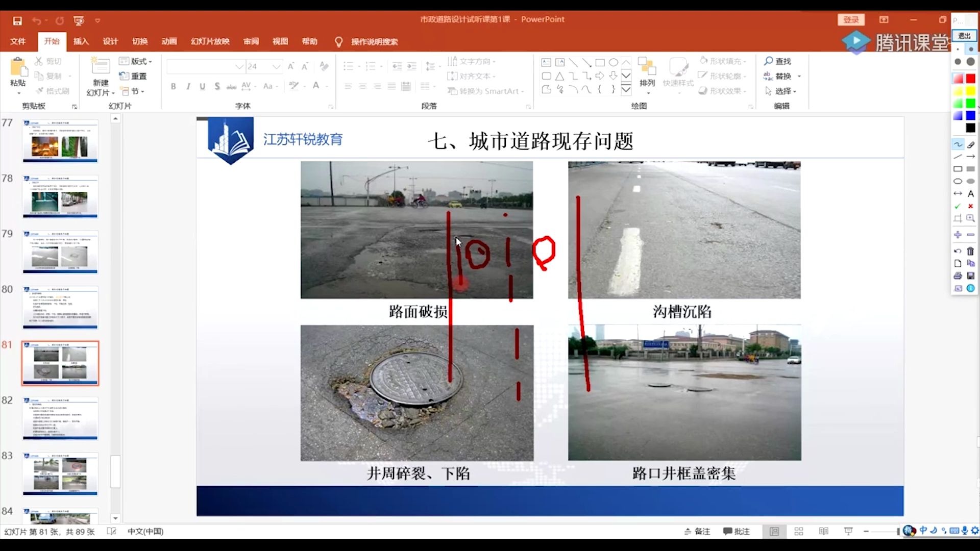980x551 pixels.
Task: Clear annotations with the trash icon
Action: coord(971,251)
